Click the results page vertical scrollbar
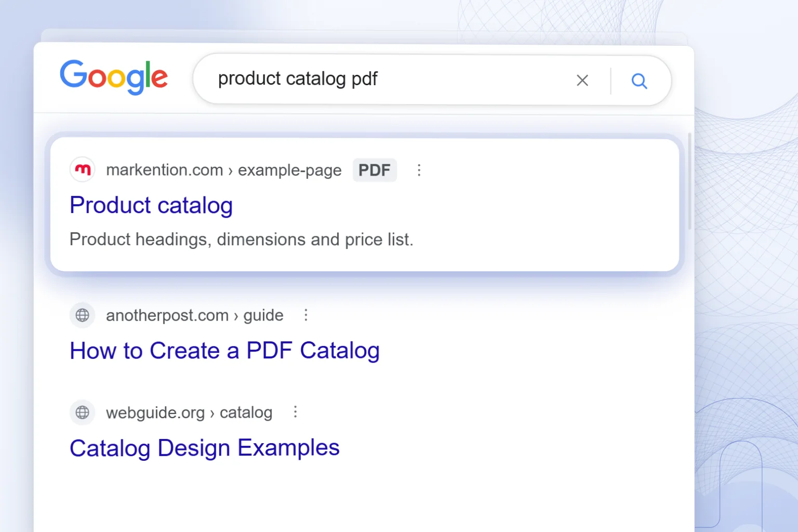The width and height of the screenshot is (798, 532). coord(690,181)
